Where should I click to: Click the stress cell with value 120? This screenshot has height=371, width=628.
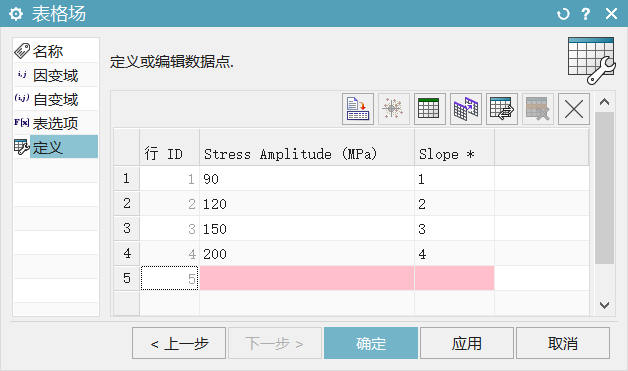pos(307,204)
